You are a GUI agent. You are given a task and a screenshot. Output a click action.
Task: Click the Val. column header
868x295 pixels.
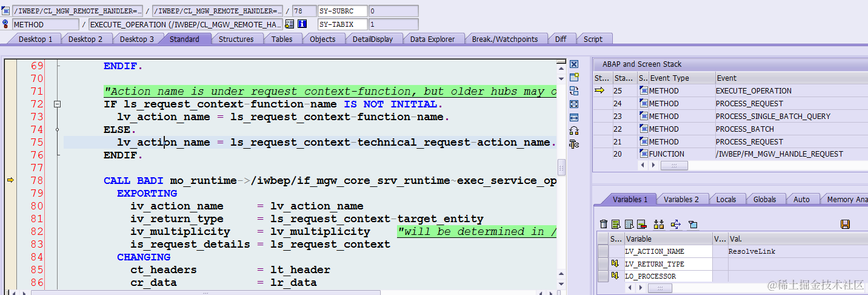797,239
